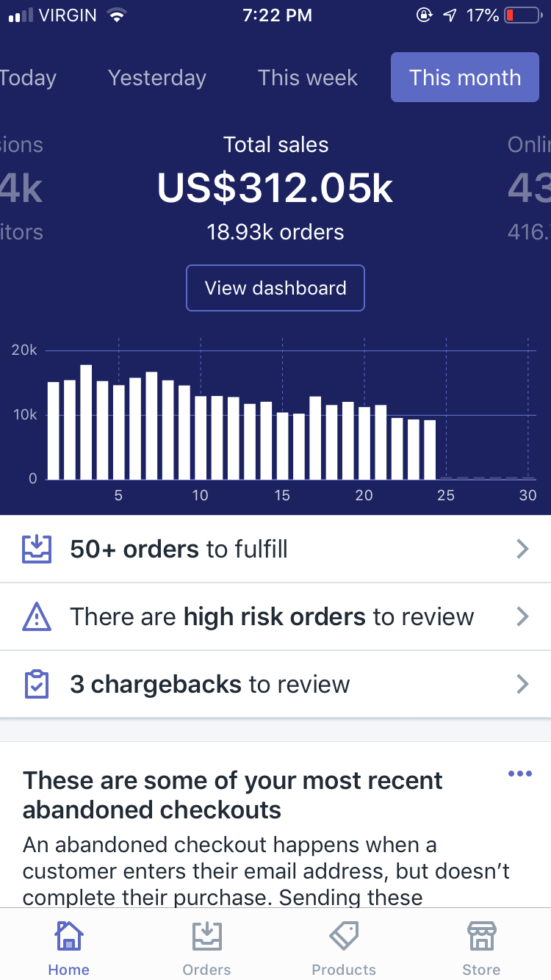Screen dimensions: 551x980
Task: Select the This month tab
Action: (x=465, y=78)
